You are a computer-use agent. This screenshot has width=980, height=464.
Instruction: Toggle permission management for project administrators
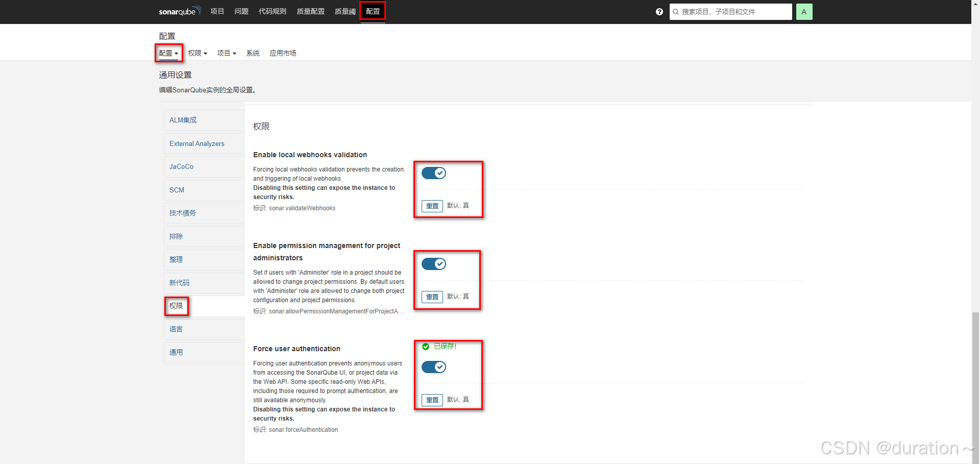coord(433,264)
